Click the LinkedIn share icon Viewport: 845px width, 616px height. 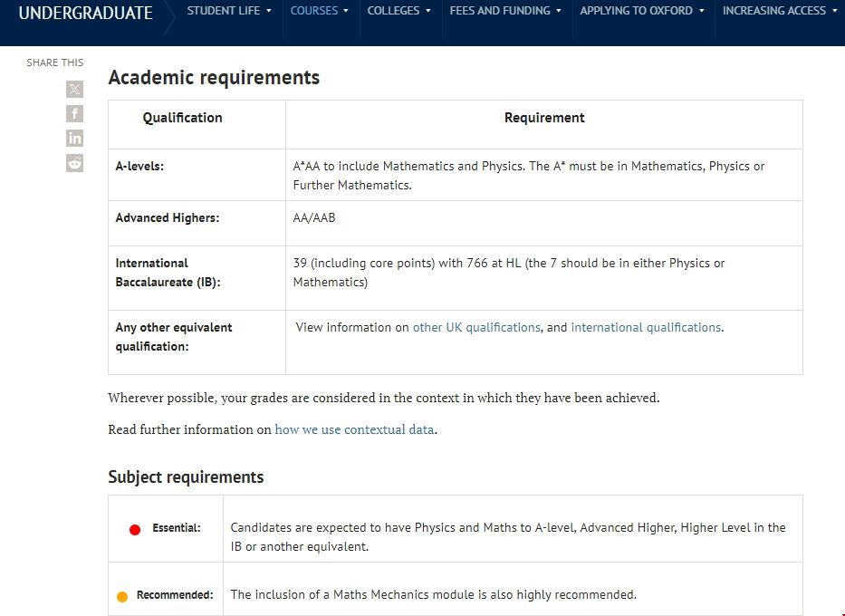(x=74, y=138)
